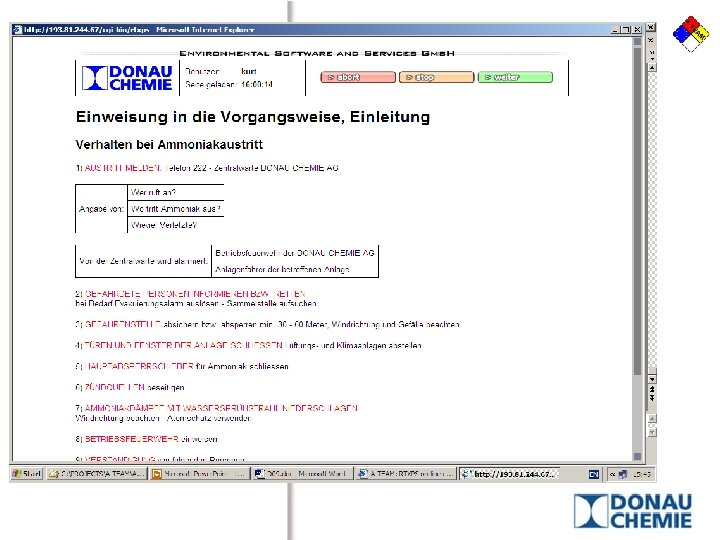This screenshot has height=540, width=720.
Task: Switch to A-TEAM RTXPS taskbar button
Action: click(x=405, y=473)
